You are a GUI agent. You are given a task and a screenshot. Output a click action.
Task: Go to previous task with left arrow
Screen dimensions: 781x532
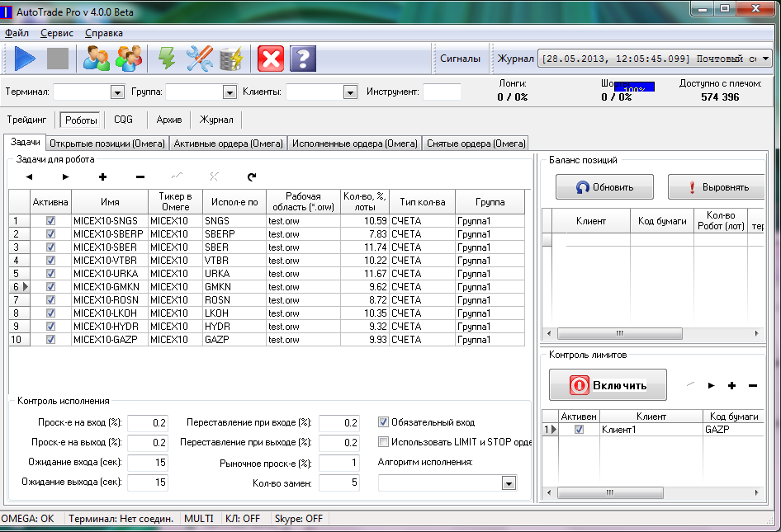point(29,177)
